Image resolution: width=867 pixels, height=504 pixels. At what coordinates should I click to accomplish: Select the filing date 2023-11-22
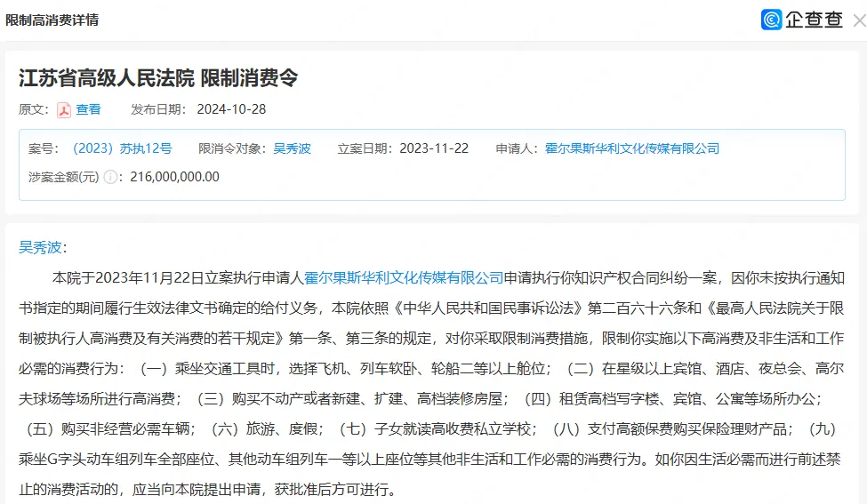point(434,148)
